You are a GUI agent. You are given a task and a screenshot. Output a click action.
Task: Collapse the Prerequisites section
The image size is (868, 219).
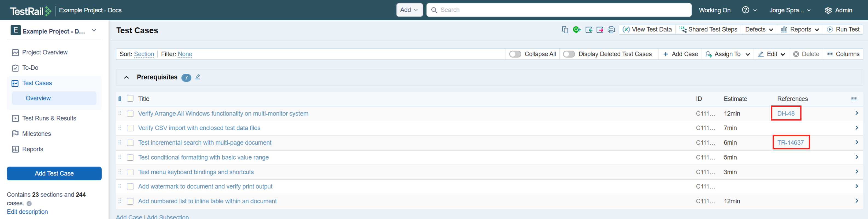pos(126,77)
